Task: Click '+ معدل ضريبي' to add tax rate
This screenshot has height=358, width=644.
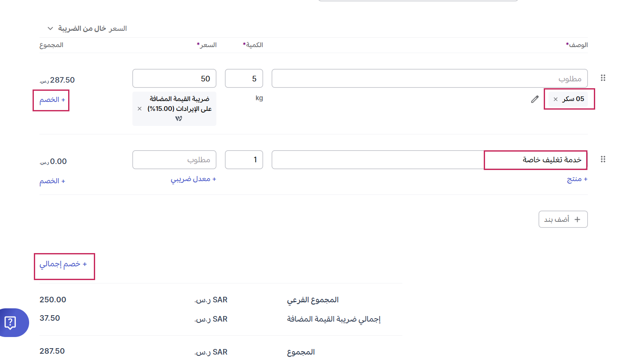Action: 193,179
